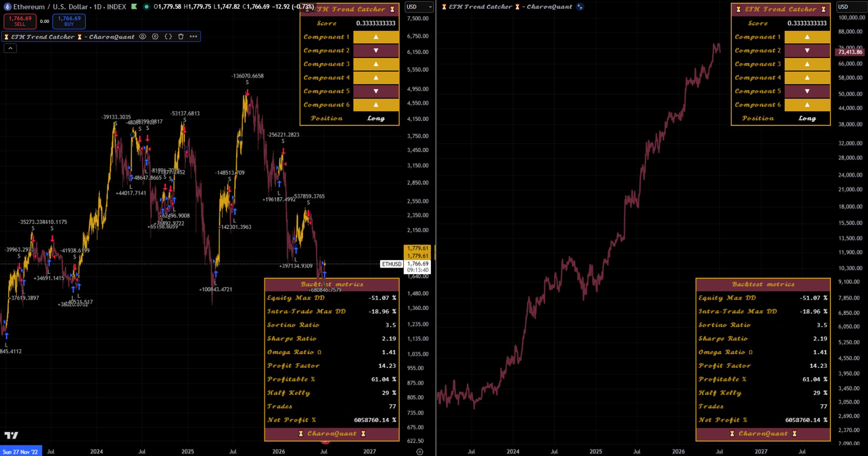The width and height of the screenshot is (868, 456).
Task: Click the Sun 27 Nov '22 date marker
Action: (20, 452)
